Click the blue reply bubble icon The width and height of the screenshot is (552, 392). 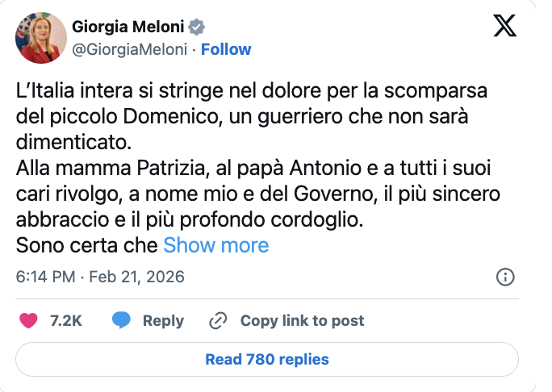[x=121, y=320]
